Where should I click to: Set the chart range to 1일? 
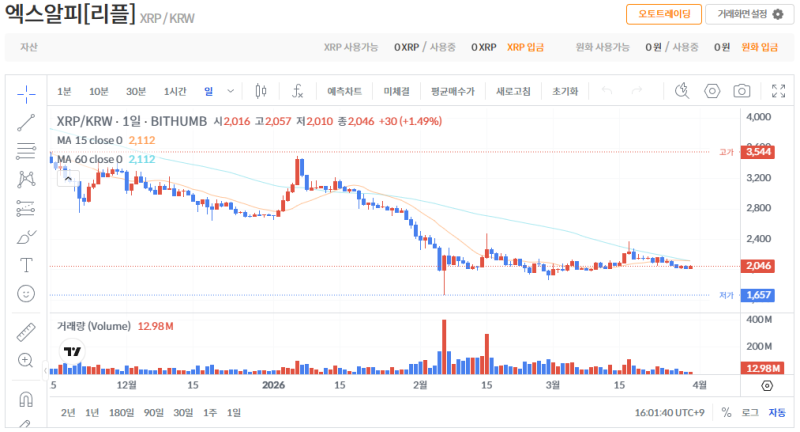[234, 413]
